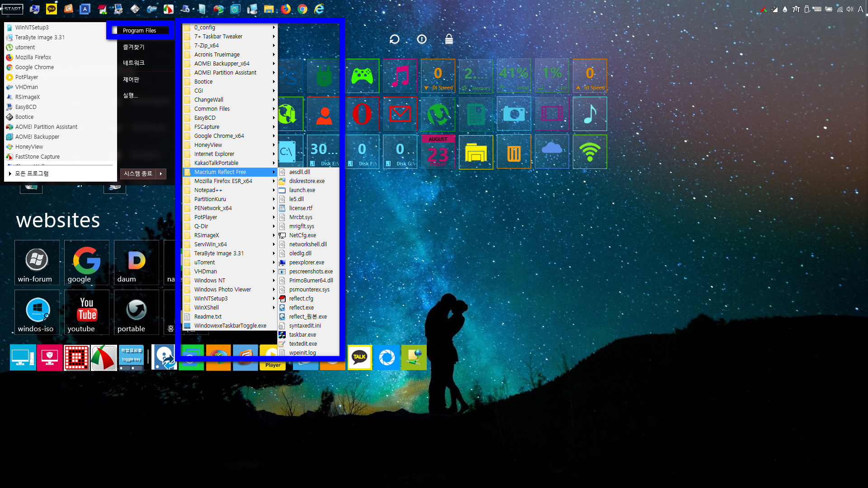Expand the 7+ Taskbar Tweaker folder

230,37
